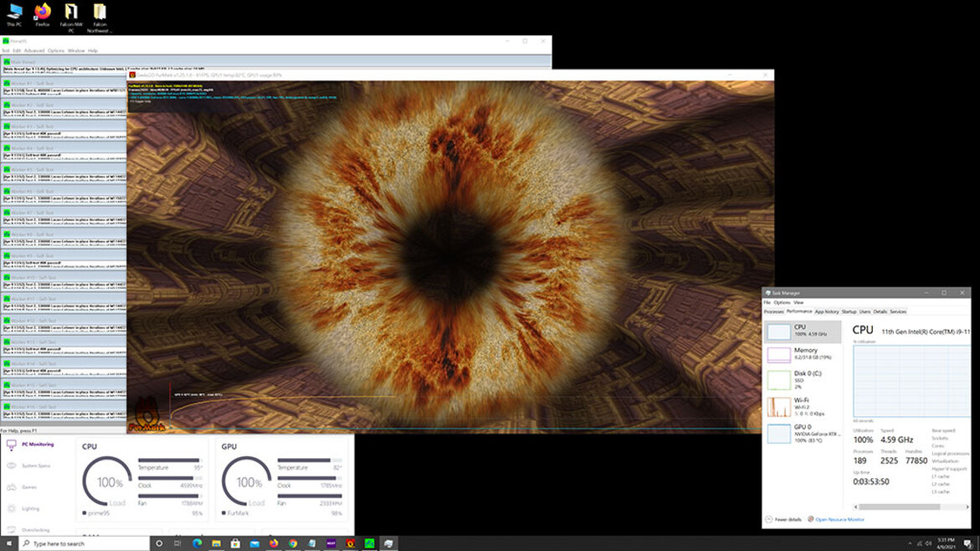Screen dimensions: 980x551
Task: Select Wi-Fi in the performance list
Action: coord(803,406)
